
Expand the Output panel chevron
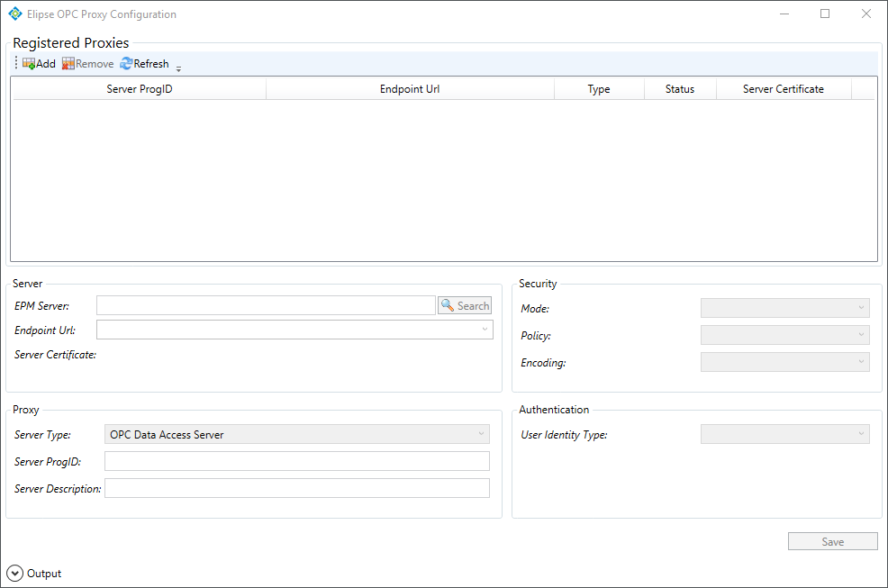click(14, 573)
